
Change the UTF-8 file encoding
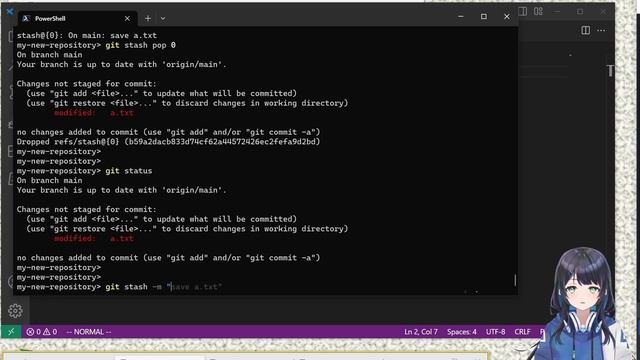click(x=496, y=332)
